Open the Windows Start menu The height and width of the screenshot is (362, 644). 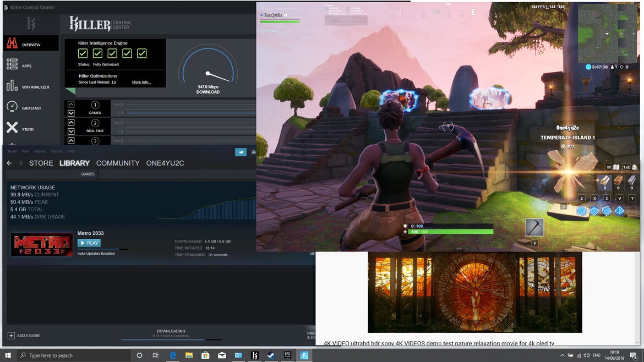pyautogui.click(x=8, y=355)
